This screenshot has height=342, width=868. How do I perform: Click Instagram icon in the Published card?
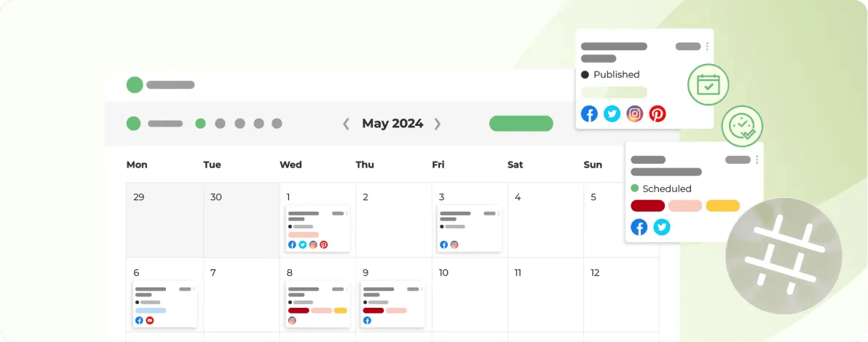[x=634, y=114]
